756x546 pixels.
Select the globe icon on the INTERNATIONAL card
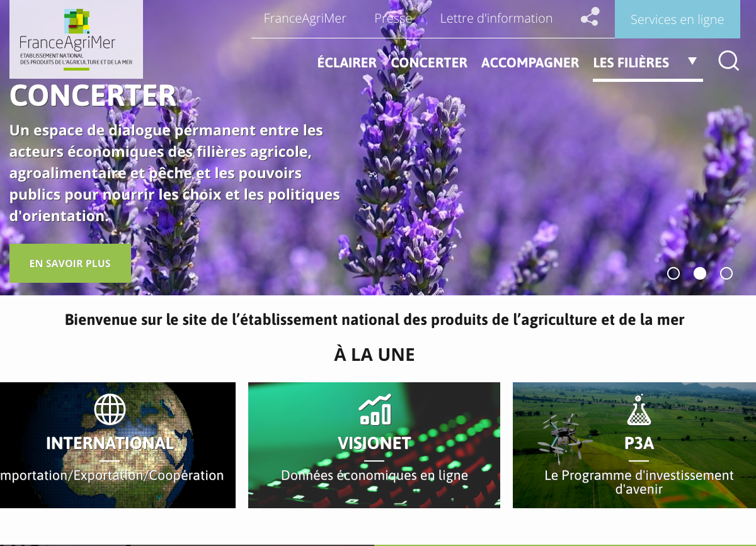coord(110,409)
